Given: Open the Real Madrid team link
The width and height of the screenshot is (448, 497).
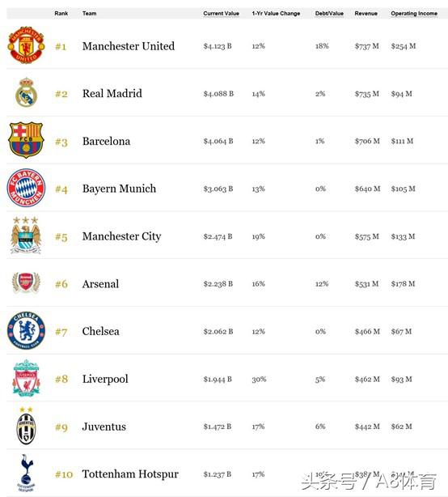Looking at the screenshot, I should pos(112,94).
